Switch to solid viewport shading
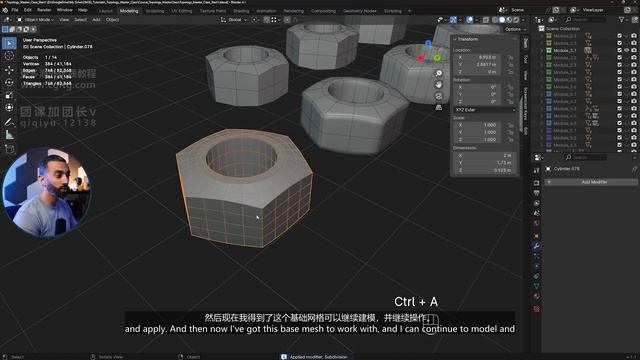640x360 pixels. point(502,20)
